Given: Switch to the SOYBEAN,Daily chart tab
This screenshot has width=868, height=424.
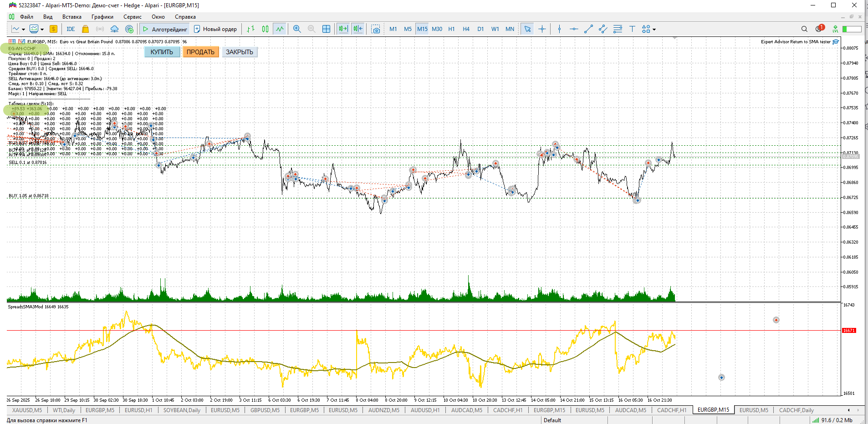Looking at the screenshot, I should tap(182, 410).
